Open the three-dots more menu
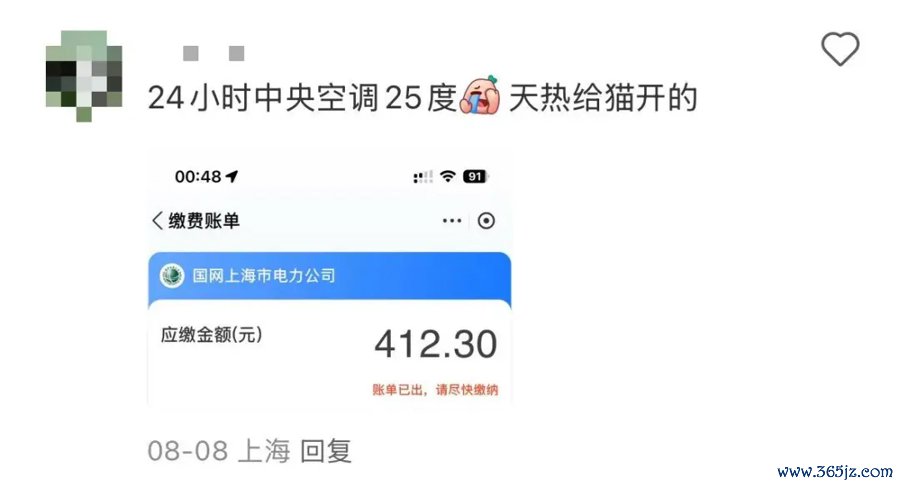This screenshot has height=487, width=900. (452, 221)
